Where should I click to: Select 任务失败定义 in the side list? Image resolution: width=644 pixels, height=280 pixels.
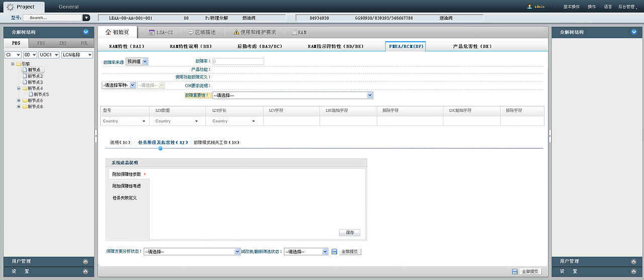click(125, 198)
